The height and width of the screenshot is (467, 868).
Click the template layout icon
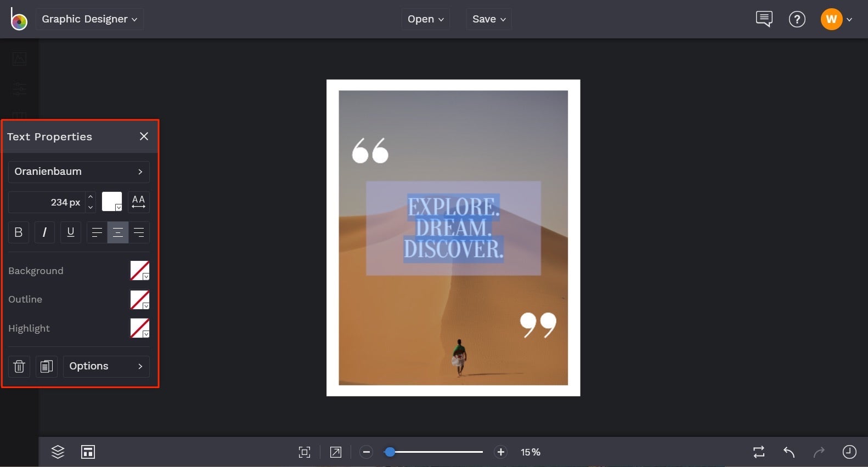(88, 452)
